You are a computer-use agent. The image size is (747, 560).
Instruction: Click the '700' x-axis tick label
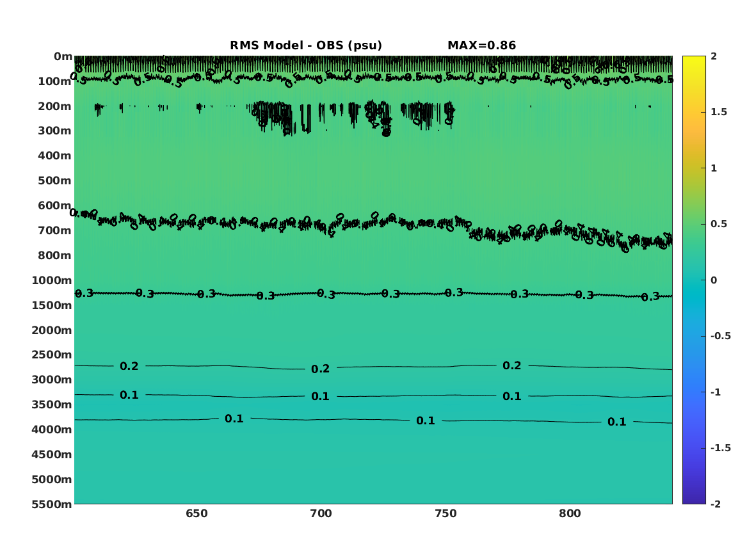click(x=321, y=514)
